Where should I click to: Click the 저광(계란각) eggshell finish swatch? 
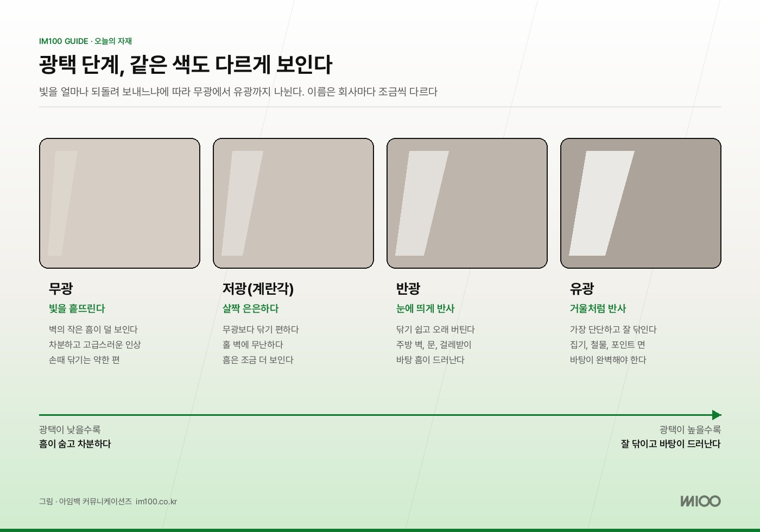coord(293,203)
